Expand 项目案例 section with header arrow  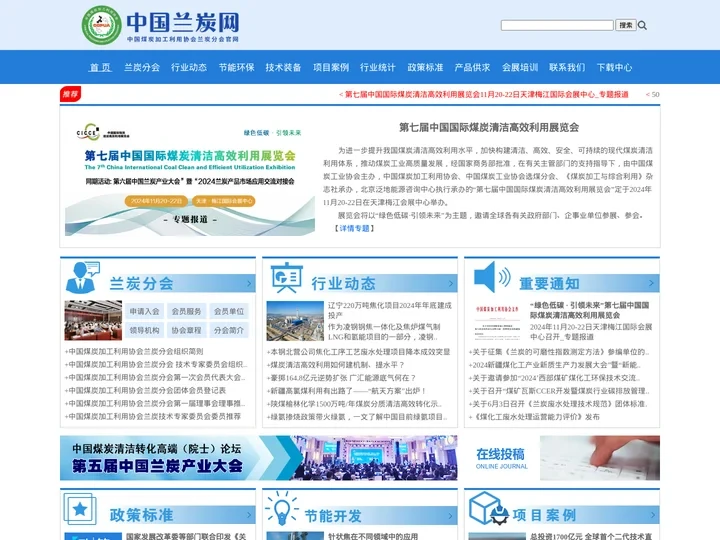click(652, 515)
